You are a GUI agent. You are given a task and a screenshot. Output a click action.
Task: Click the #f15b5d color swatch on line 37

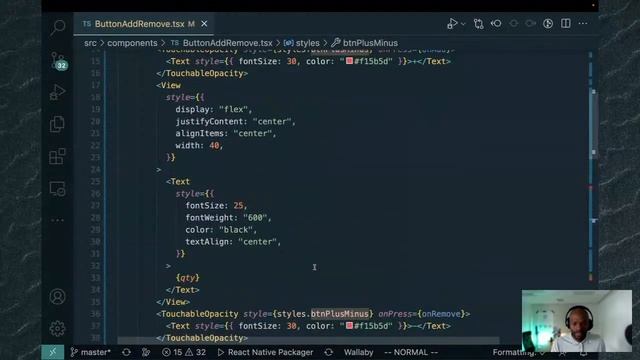[x=349, y=326]
